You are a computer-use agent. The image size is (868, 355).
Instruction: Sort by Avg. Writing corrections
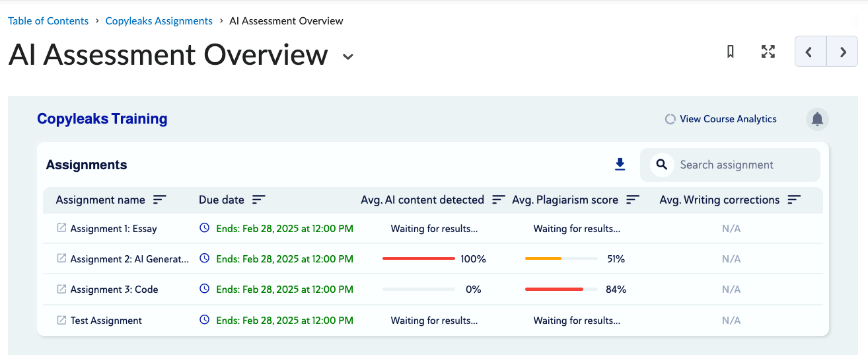click(x=794, y=200)
